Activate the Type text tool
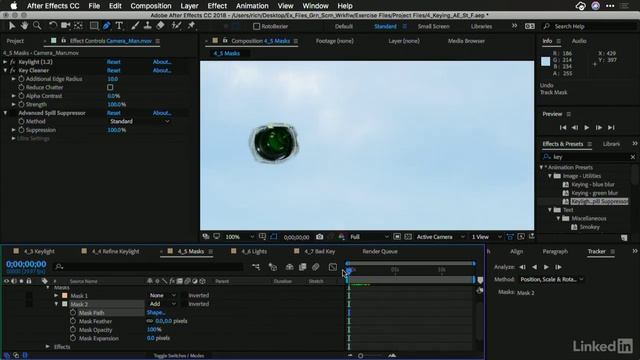The width and height of the screenshot is (640, 360). (x=119, y=26)
